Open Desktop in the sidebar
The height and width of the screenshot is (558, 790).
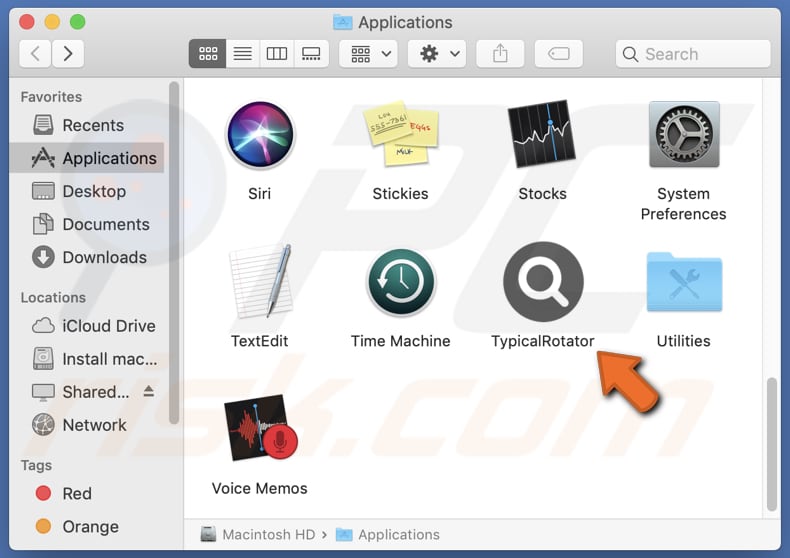[87, 191]
